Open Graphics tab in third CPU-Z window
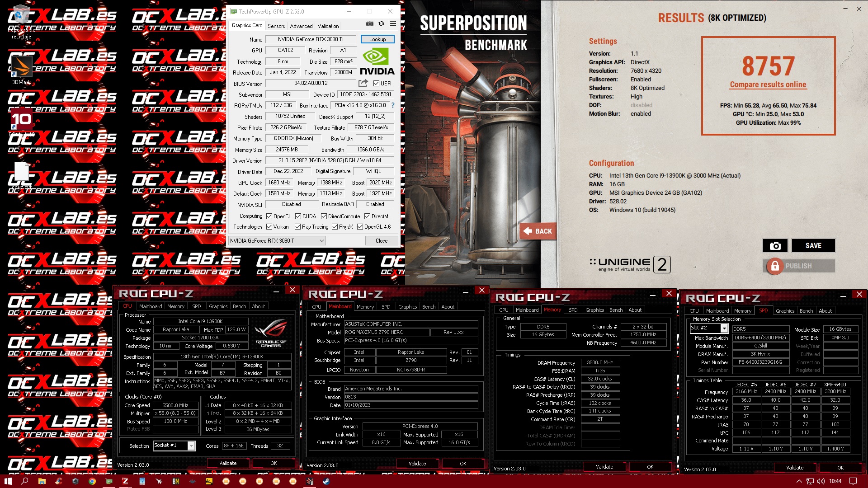 (594, 310)
